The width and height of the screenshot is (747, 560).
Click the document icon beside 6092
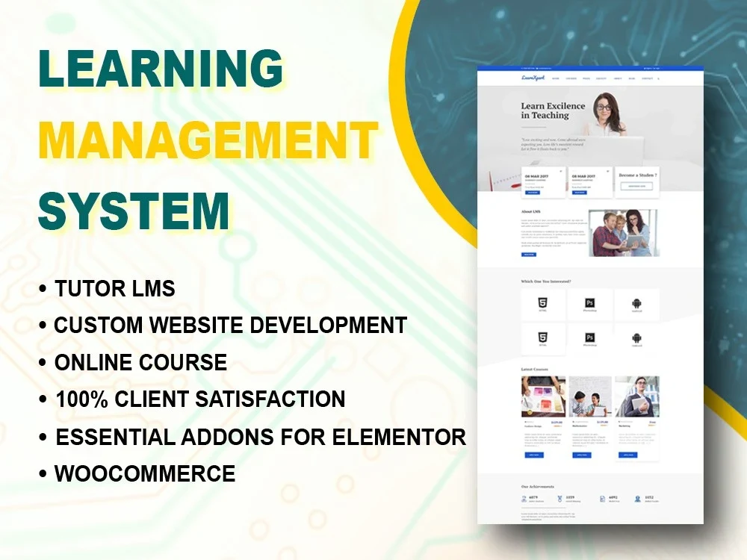[602, 499]
